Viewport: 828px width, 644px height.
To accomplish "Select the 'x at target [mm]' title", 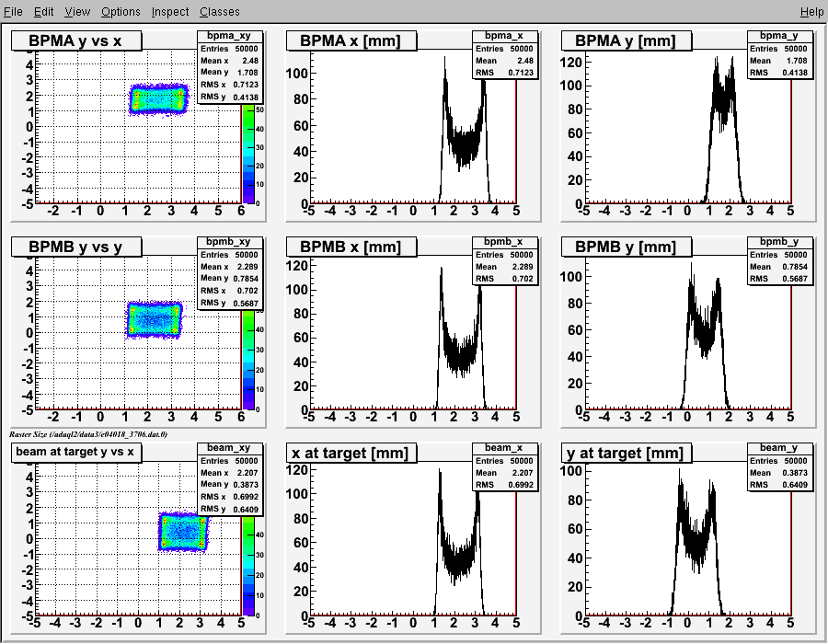I will (x=351, y=453).
